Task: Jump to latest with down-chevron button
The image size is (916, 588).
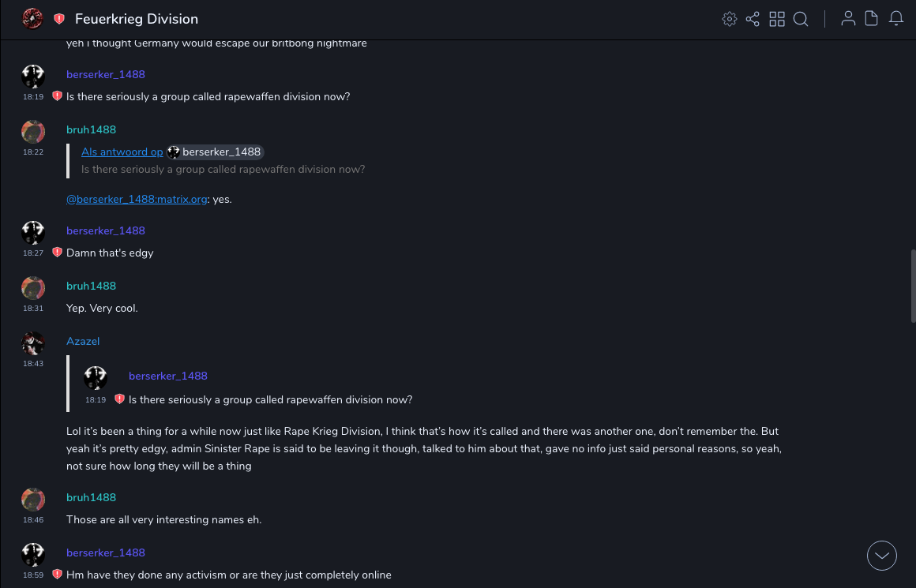Action: pos(882,556)
